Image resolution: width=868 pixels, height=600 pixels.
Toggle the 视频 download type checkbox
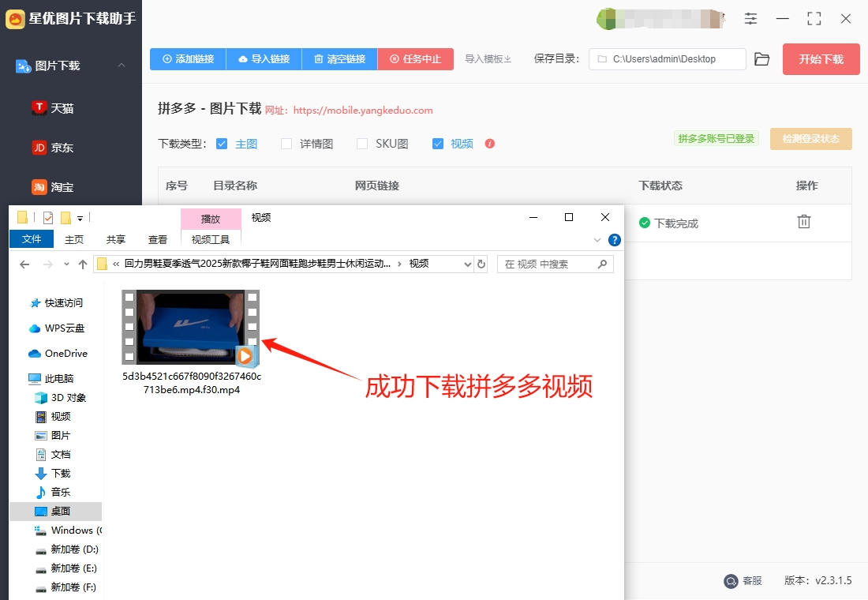point(438,144)
